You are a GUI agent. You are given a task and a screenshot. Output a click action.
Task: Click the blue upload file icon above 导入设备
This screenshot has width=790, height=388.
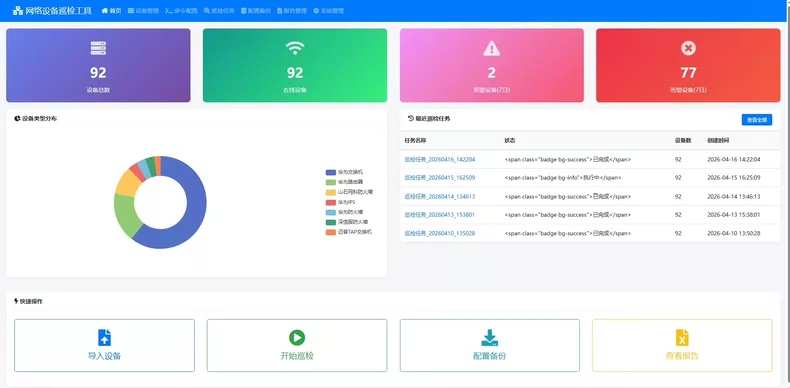coord(104,337)
